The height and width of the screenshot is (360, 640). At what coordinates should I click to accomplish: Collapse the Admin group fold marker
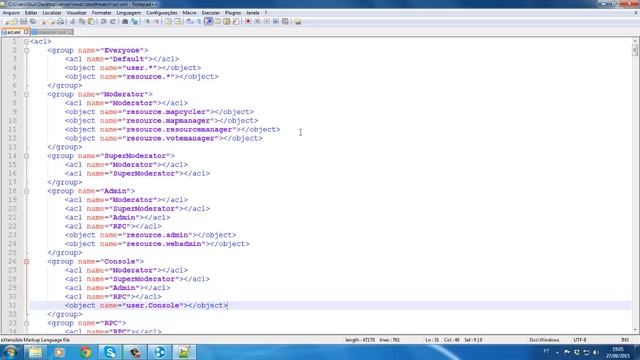pos(27,191)
